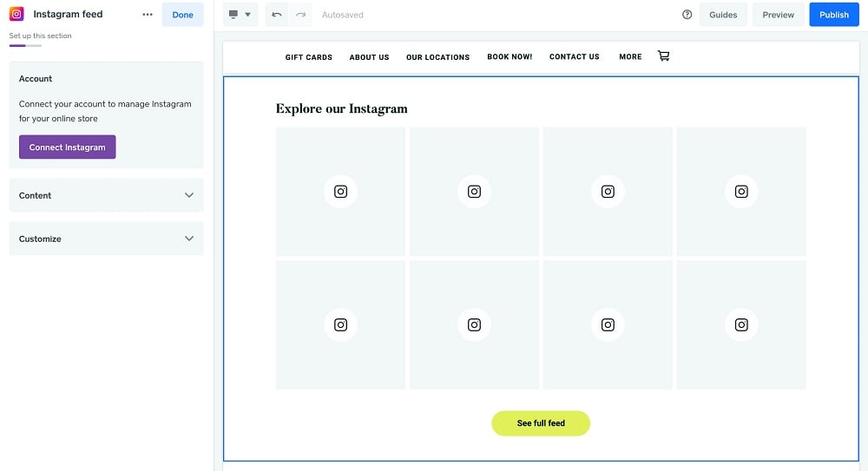The height and width of the screenshot is (471, 868).
Task: Select third Instagram placeholder in bottom row
Action: pyautogui.click(x=608, y=325)
